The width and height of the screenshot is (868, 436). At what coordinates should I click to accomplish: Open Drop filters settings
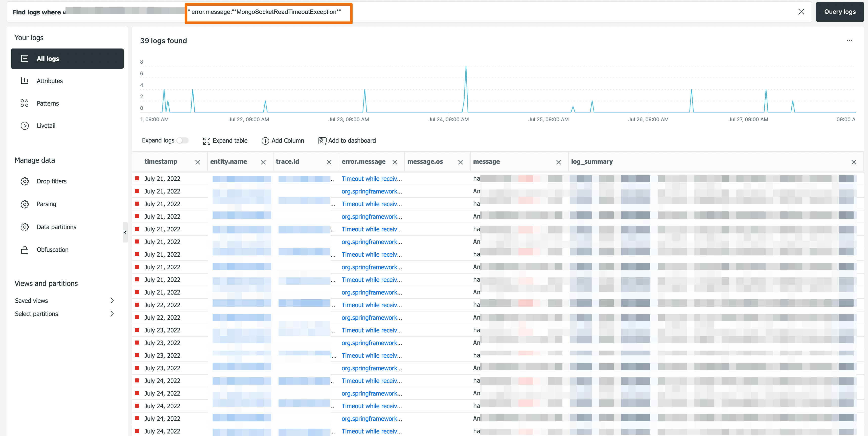[52, 181]
